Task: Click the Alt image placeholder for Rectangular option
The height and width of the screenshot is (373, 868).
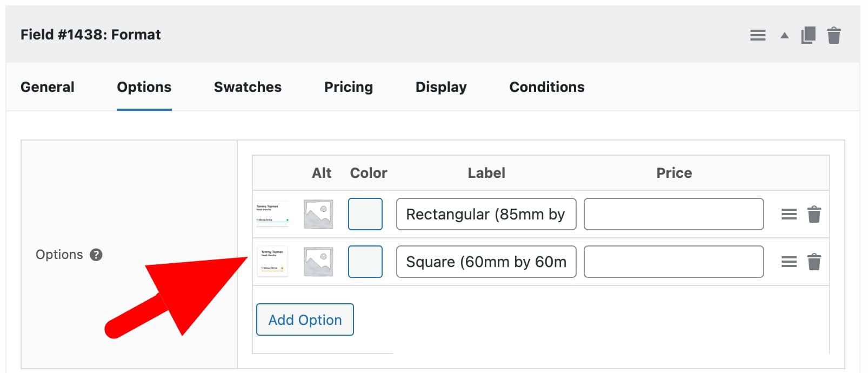Action: [x=318, y=214]
